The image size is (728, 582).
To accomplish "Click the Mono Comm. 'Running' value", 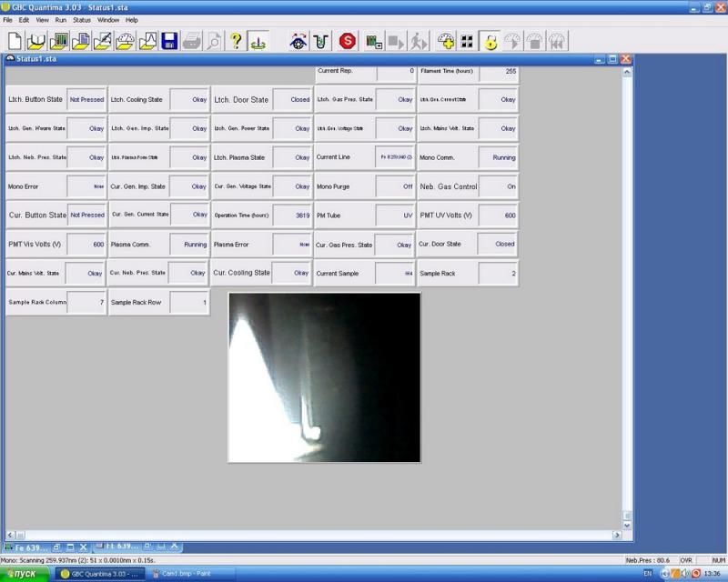I will pos(498,158).
